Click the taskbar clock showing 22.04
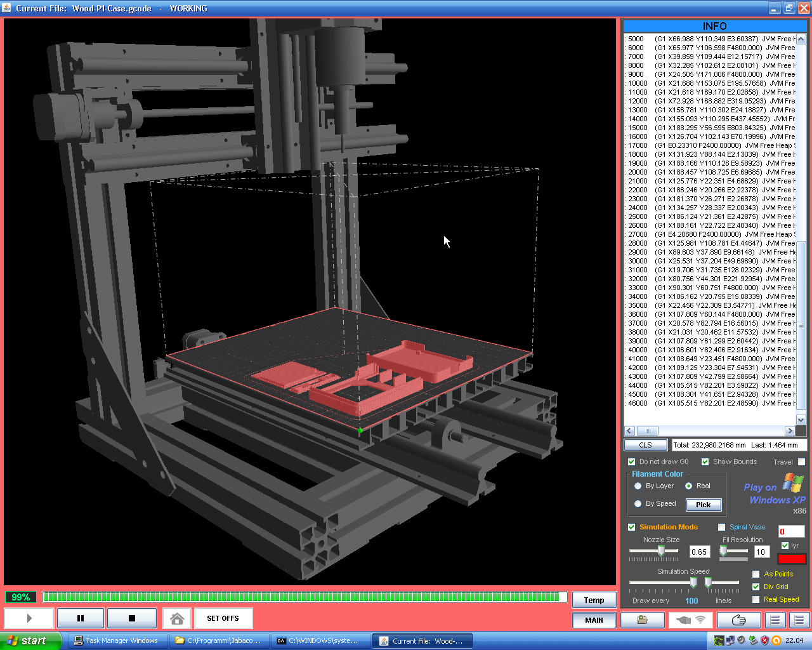 coord(794,640)
